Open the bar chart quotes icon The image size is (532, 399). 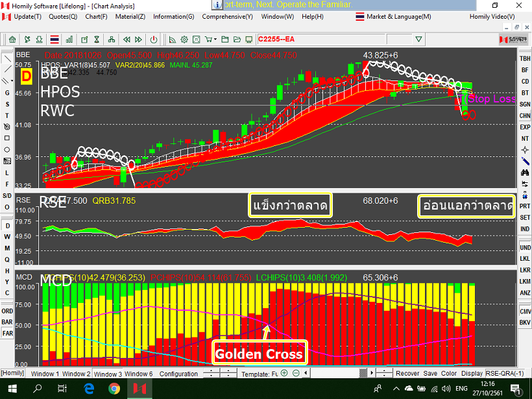[69, 40]
